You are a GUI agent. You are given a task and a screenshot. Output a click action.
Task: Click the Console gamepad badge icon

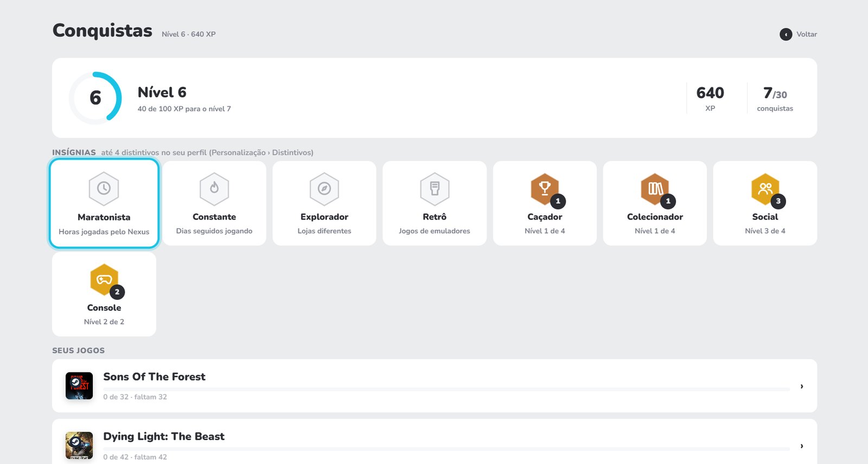point(104,280)
